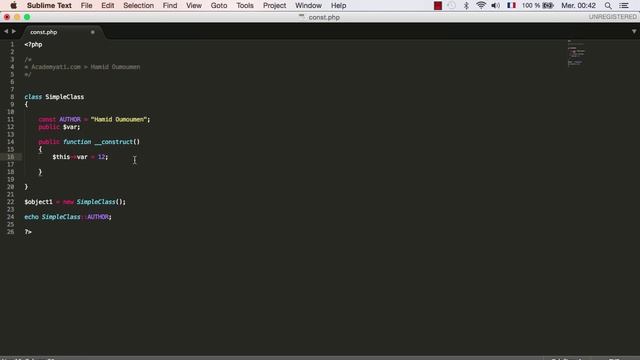This screenshot has width=640, height=360.
Task: Open the Goto menu
Action: 219,5
